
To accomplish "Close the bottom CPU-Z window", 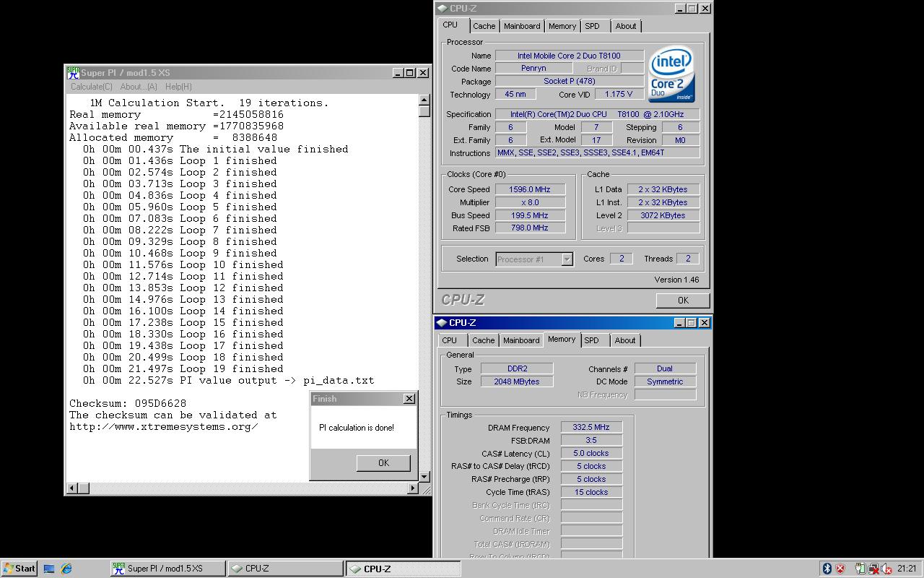I will click(x=705, y=323).
